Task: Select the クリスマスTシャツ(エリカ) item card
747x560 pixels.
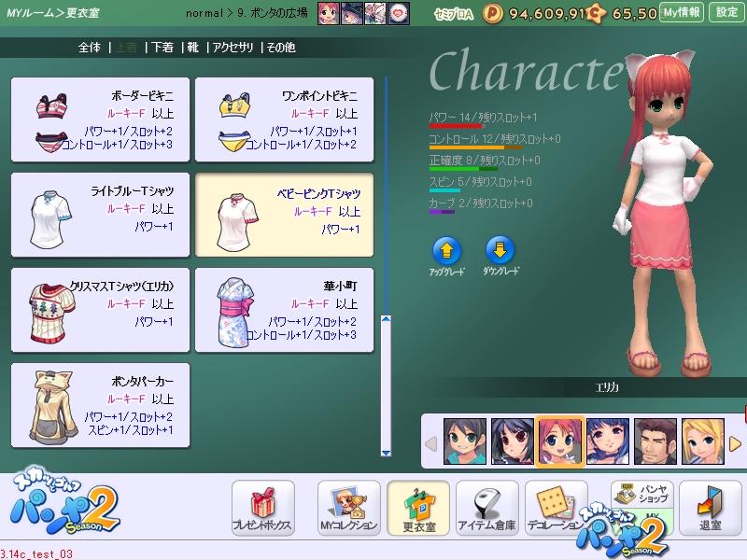Action: point(100,310)
